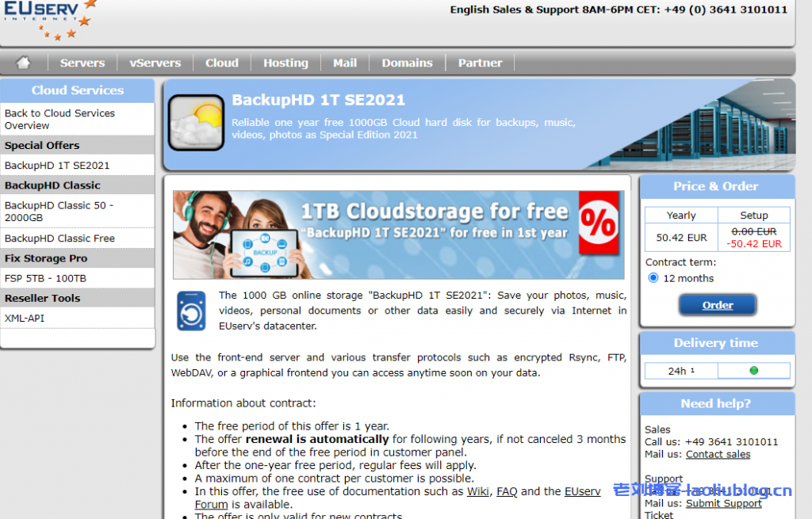Click the cloud and sun BackupHD icon
This screenshot has width=812, height=519.
196,123
